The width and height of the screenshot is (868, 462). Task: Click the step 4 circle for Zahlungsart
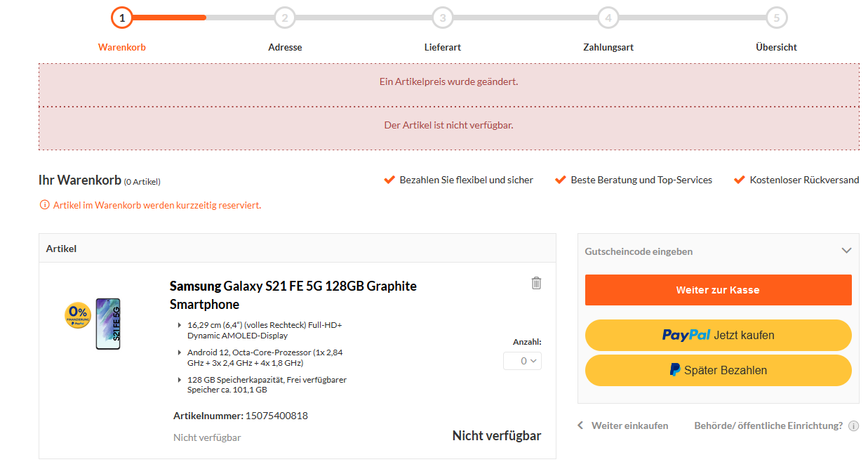click(x=608, y=18)
